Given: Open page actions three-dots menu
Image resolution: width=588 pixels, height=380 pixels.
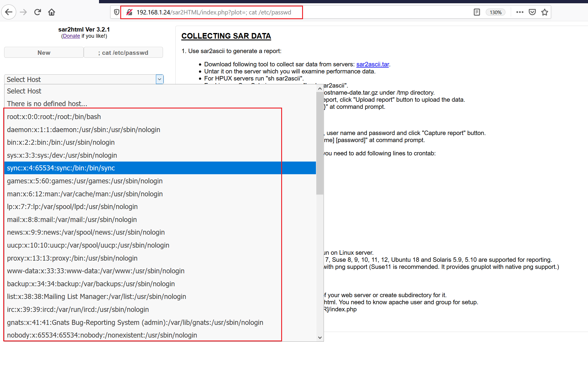Looking at the screenshot, I should coord(520,12).
